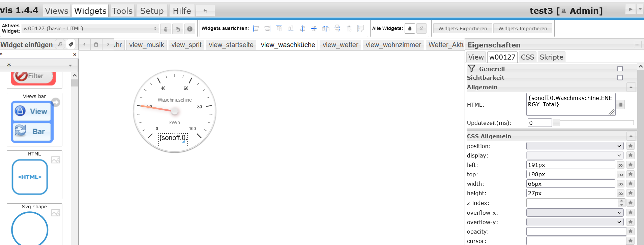Adjust the Updatezeit slider handle
The height and width of the screenshot is (245, 644).
coord(556,123)
